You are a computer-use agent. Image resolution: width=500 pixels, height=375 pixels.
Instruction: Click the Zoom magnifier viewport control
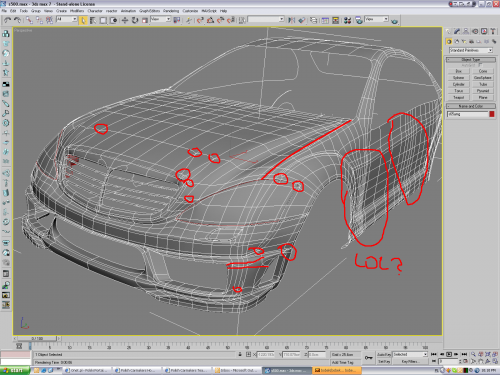pyautogui.click(x=473, y=354)
